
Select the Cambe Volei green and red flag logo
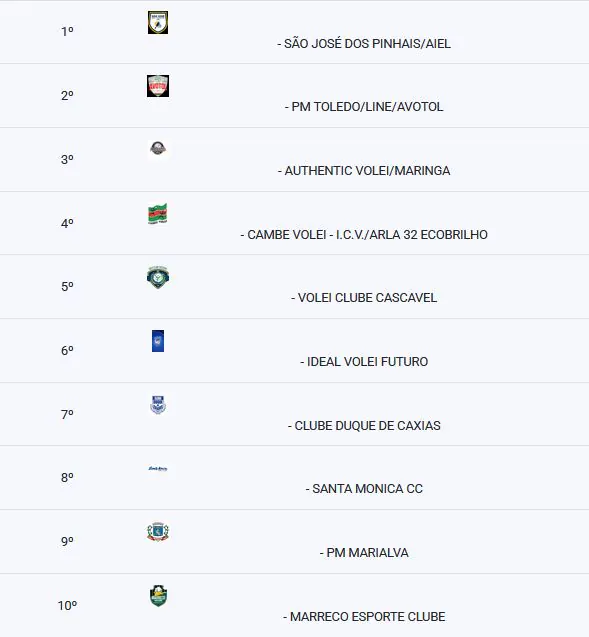158,214
